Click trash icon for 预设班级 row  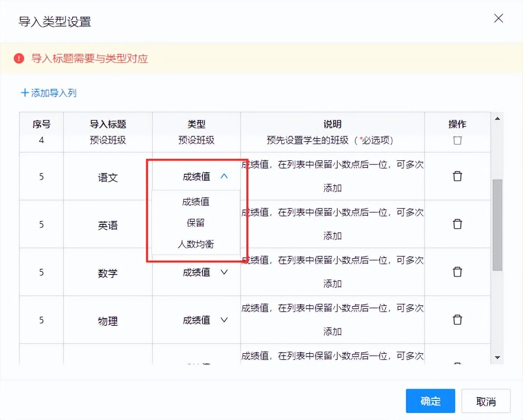point(457,141)
